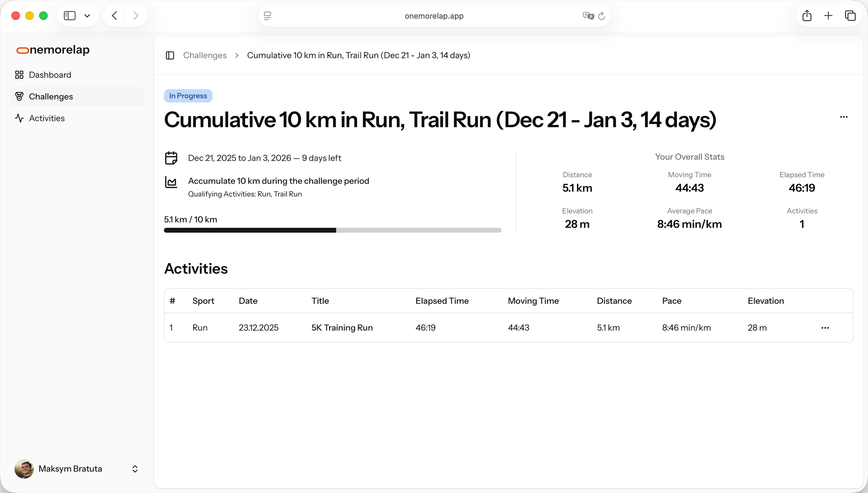Viewport: 868px width, 493px height.
Task: Open Safari's translate options
Action: [588, 16]
